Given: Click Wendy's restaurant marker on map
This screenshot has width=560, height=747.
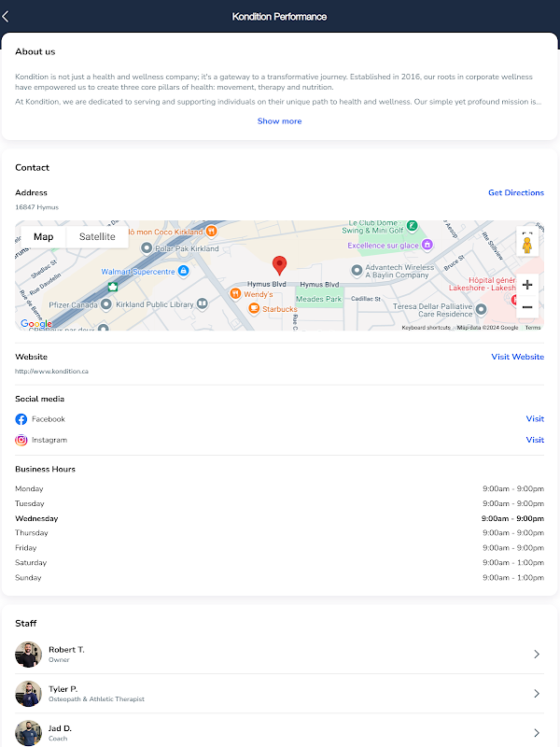Looking at the screenshot, I should point(235,293).
